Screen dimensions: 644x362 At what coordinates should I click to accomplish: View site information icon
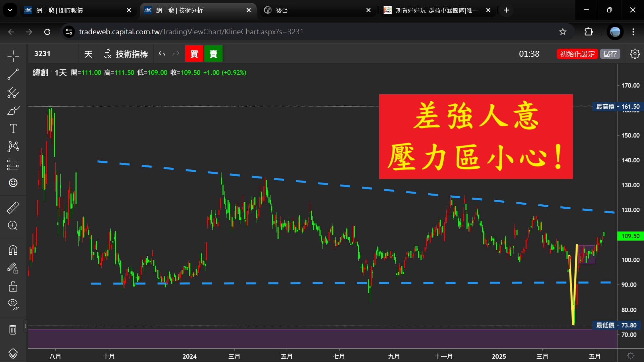[69, 32]
